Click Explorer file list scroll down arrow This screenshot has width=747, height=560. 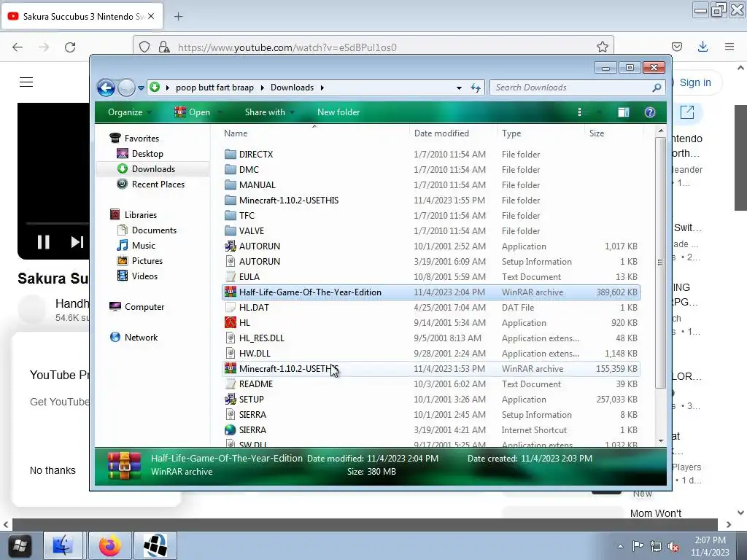(661, 441)
